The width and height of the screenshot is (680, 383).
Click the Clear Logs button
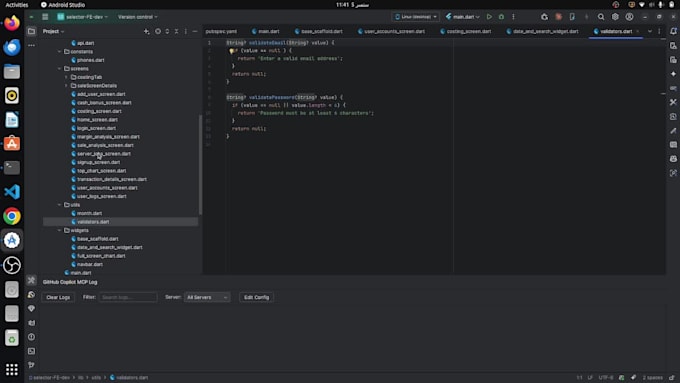tap(58, 297)
